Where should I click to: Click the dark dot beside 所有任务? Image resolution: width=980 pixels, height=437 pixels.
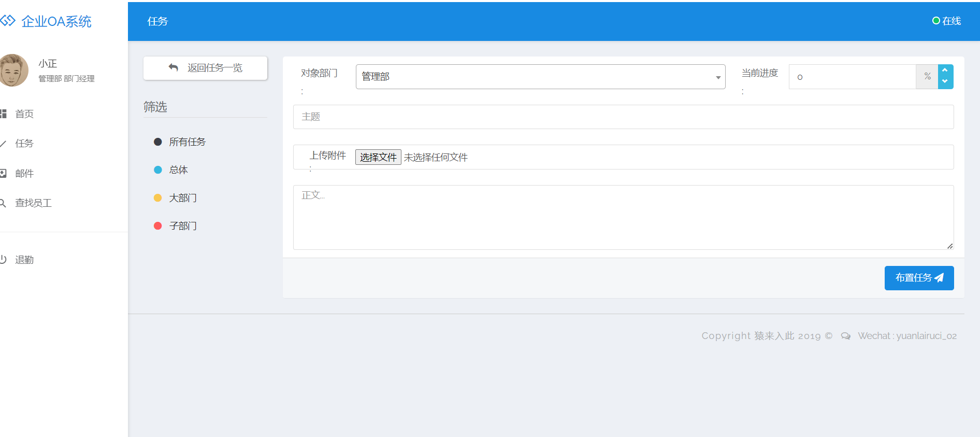[x=158, y=142]
